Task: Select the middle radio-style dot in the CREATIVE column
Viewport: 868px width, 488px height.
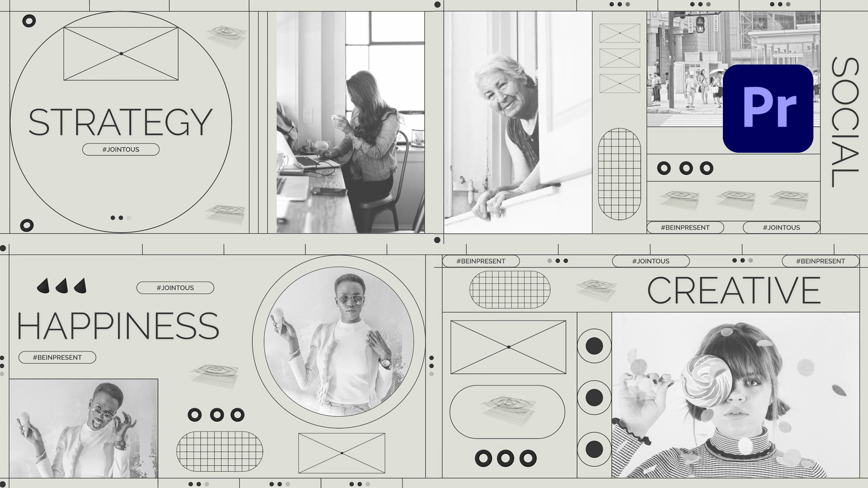Action: [x=594, y=398]
